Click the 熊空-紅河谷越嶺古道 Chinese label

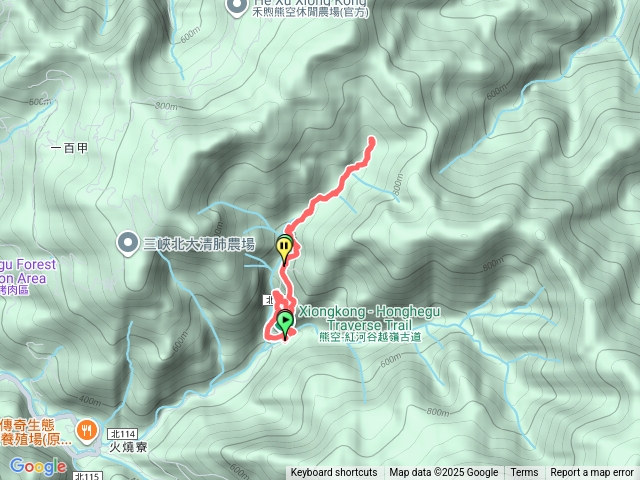click(x=371, y=337)
